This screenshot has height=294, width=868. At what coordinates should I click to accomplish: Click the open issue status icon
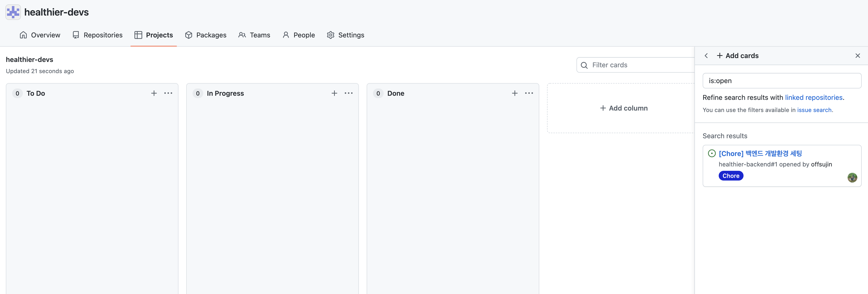click(712, 154)
